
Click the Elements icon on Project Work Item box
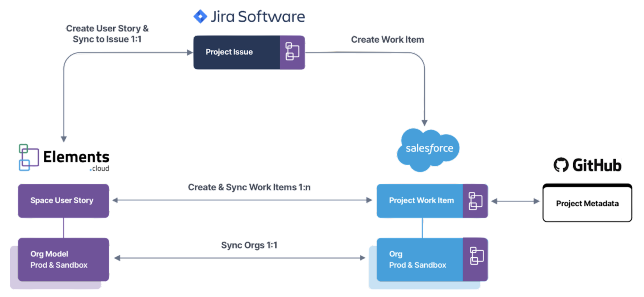tap(476, 201)
